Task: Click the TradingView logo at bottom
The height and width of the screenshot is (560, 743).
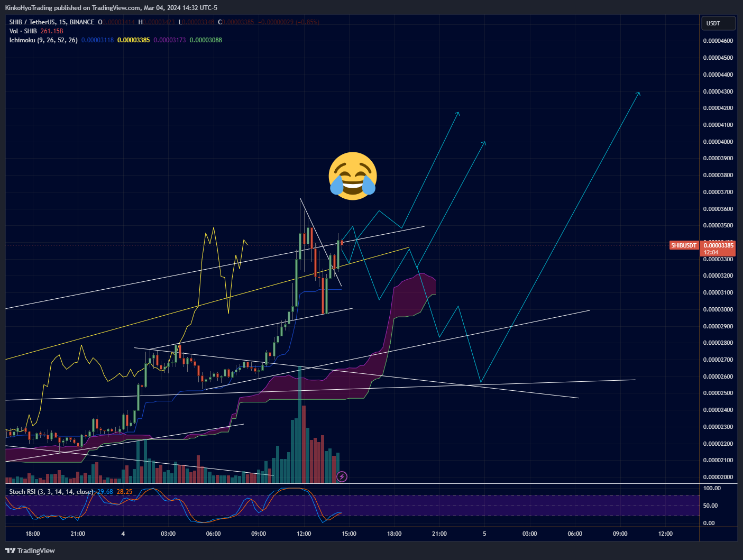Action: (30, 550)
